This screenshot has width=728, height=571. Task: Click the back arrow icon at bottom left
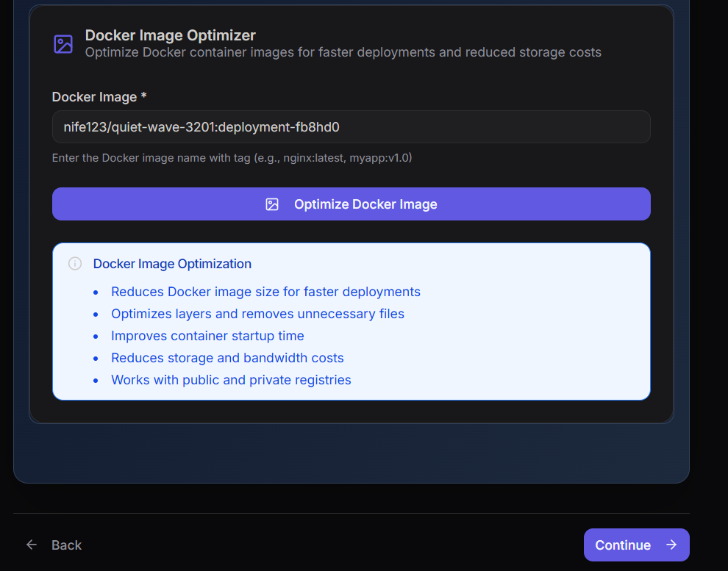coord(31,545)
